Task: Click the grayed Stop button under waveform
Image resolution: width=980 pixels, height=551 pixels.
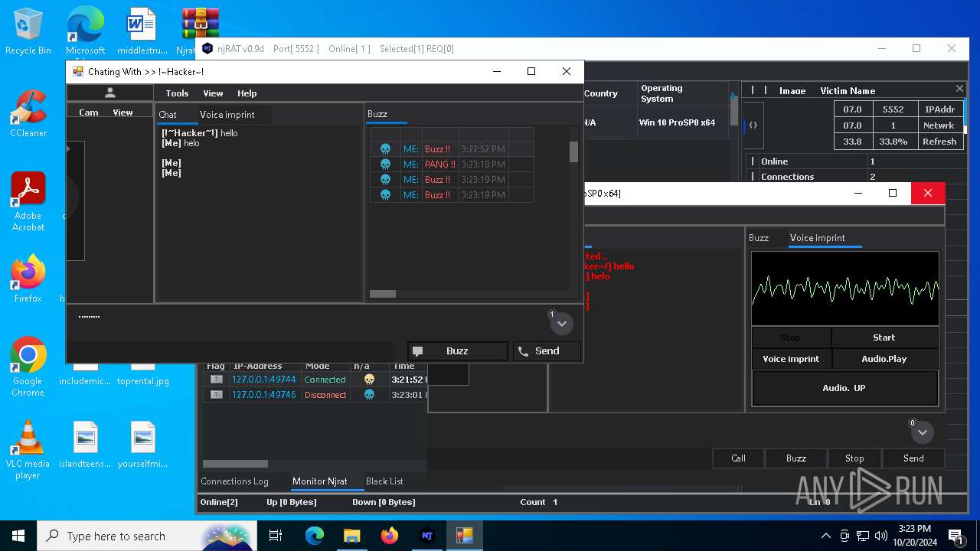Action: pyautogui.click(x=790, y=337)
